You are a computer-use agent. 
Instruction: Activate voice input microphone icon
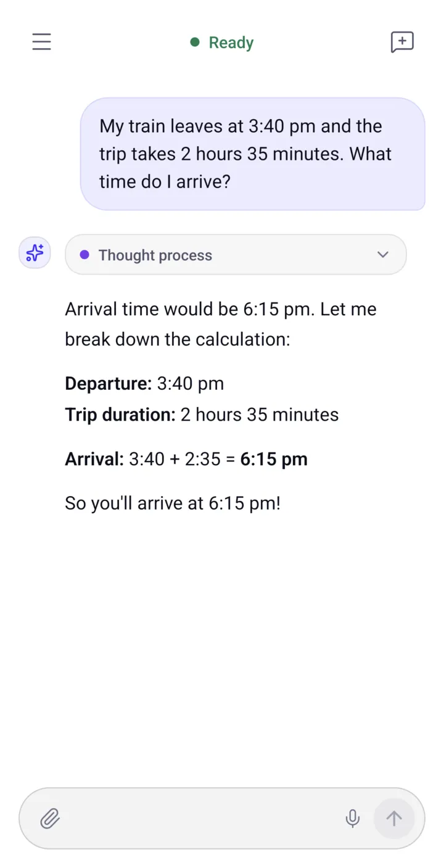tap(352, 819)
